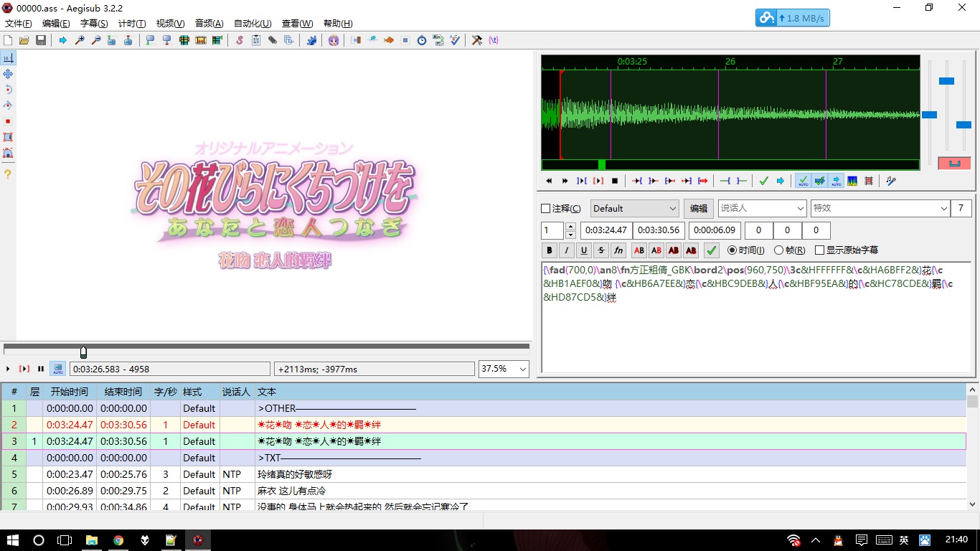
Task: Open the Spell Checker ABC checkmark icon
Action: (x=455, y=40)
